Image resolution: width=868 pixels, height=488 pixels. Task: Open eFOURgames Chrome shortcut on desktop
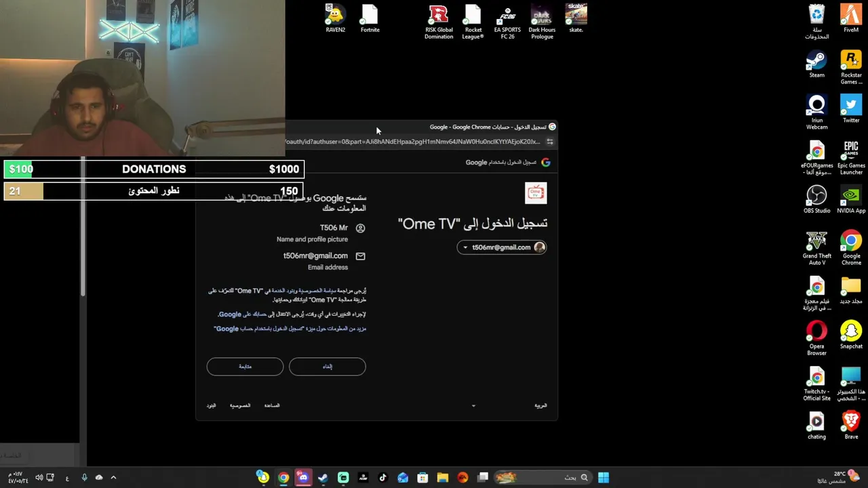point(816,158)
